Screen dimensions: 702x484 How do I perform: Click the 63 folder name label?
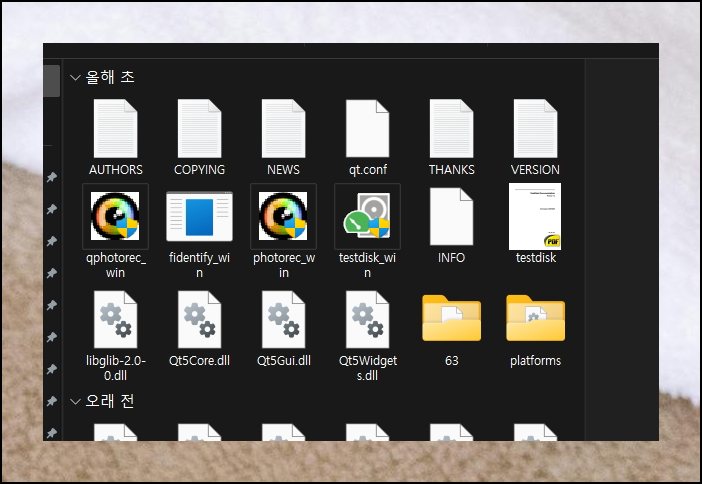pos(451,361)
